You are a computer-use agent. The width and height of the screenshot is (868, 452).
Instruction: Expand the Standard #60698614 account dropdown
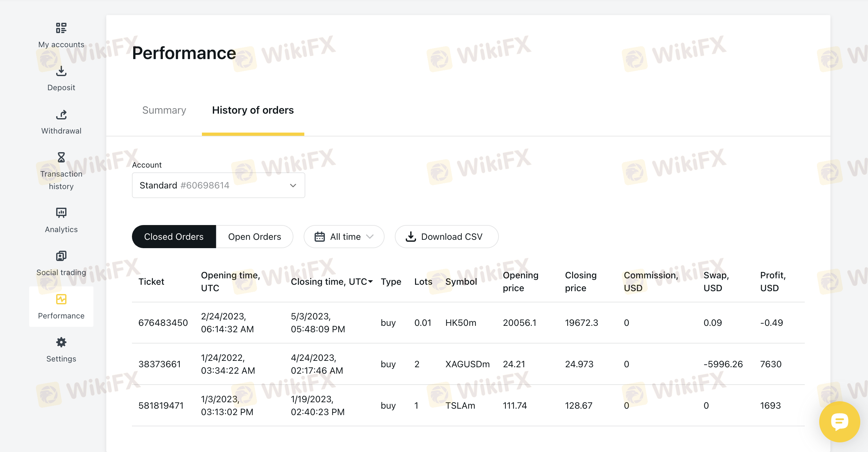(218, 185)
